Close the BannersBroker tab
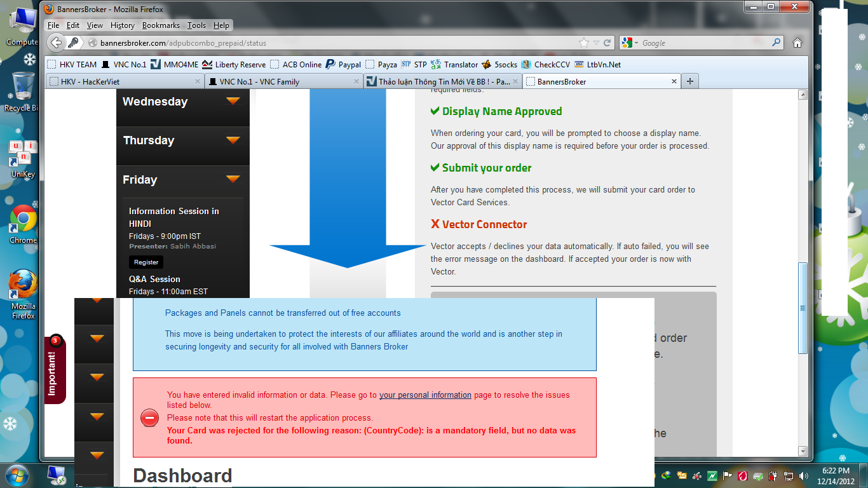868x488 pixels. tap(674, 81)
